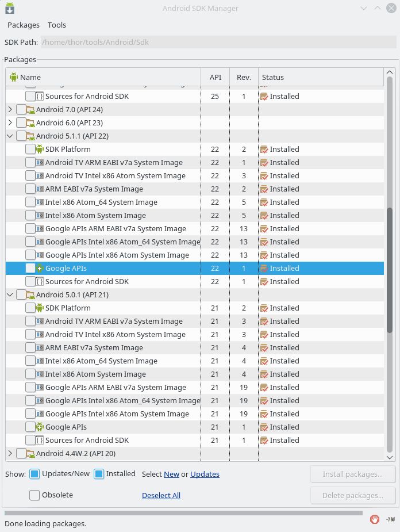This screenshot has height=532, width=400.
Task: Expand the Android 6.0 (API 23) tree node
Action: click(10, 123)
